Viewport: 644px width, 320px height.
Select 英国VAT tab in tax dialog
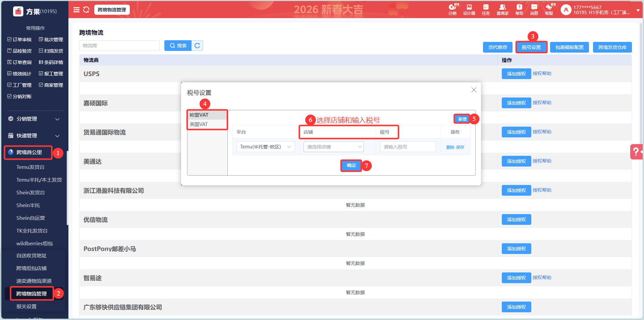(x=199, y=124)
